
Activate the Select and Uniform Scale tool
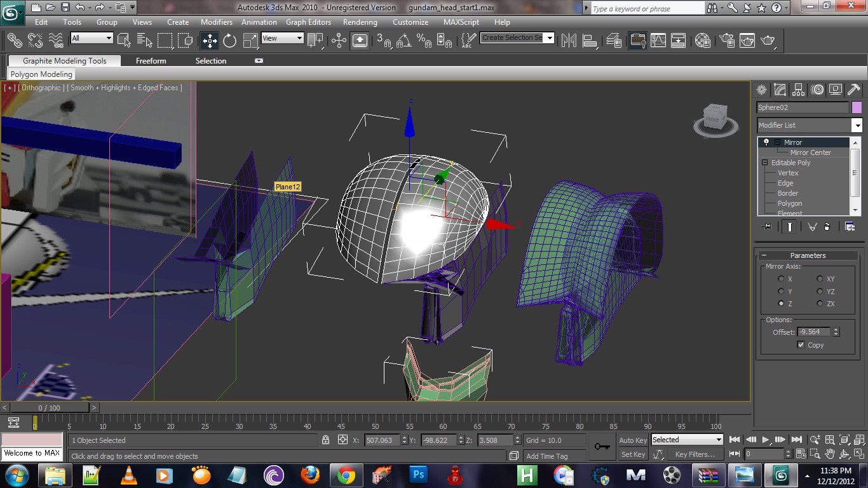point(250,41)
